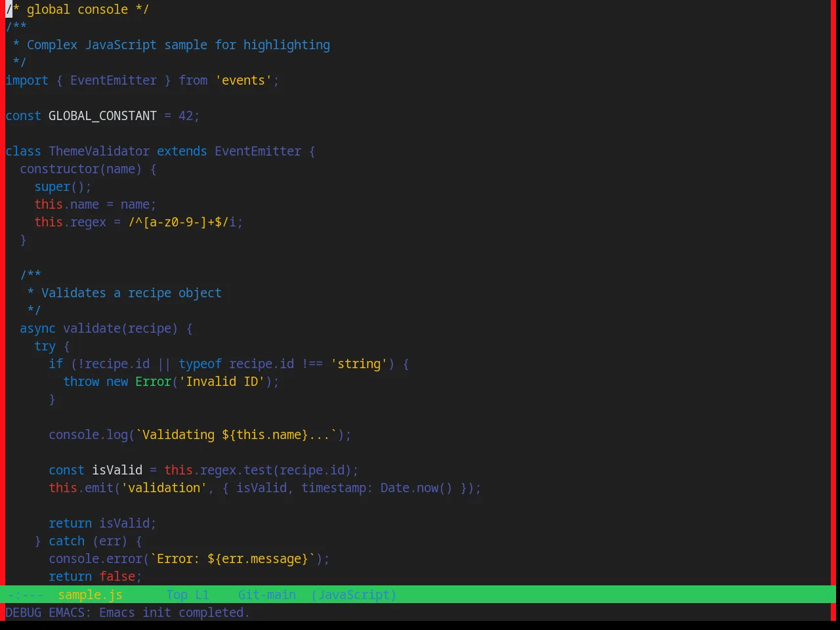Image resolution: width=840 pixels, height=630 pixels.
Task: Place cursor on 'global console' comment
Action: point(77,9)
